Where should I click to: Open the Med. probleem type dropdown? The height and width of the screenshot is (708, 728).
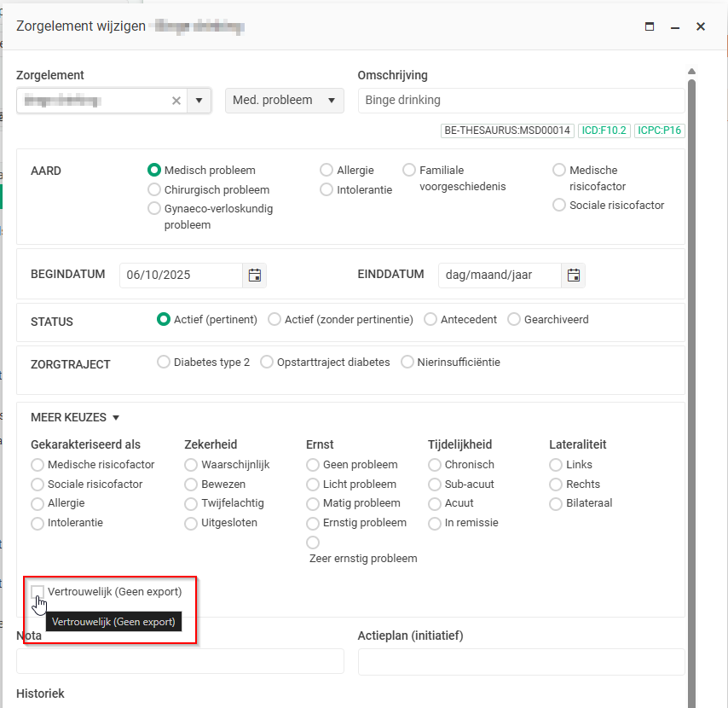pyautogui.click(x=284, y=101)
